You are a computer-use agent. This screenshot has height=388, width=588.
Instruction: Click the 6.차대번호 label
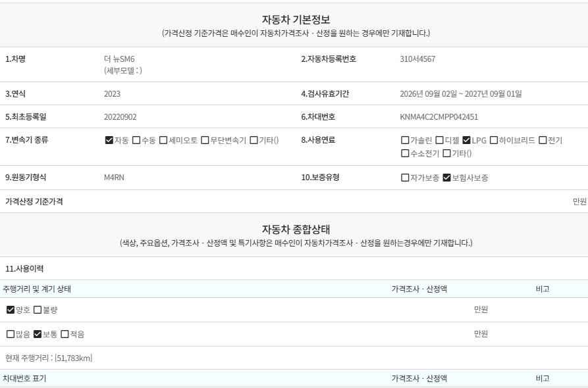(319, 117)
